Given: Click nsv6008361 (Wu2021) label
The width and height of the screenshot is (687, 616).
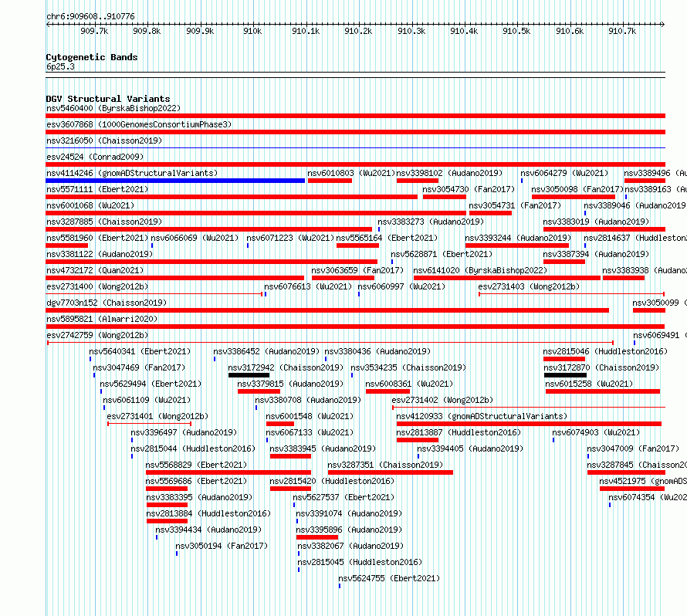Looking at the screenshot, I should pos(409,384).
